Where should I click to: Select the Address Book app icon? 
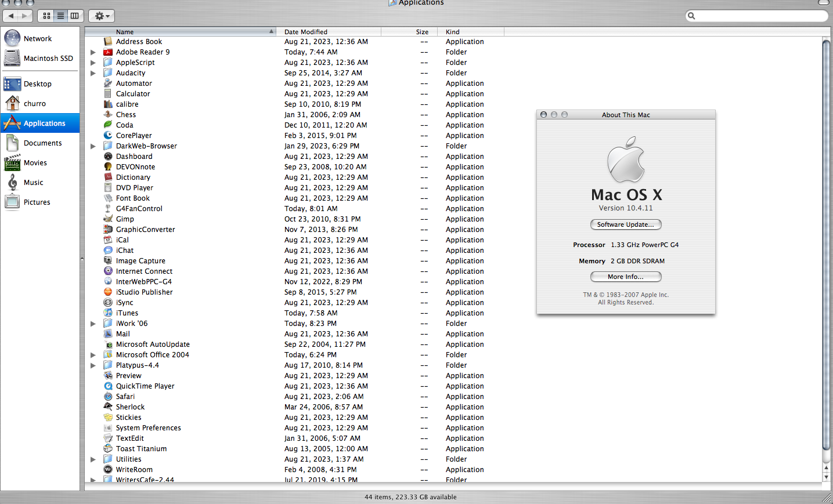point(108,41)
